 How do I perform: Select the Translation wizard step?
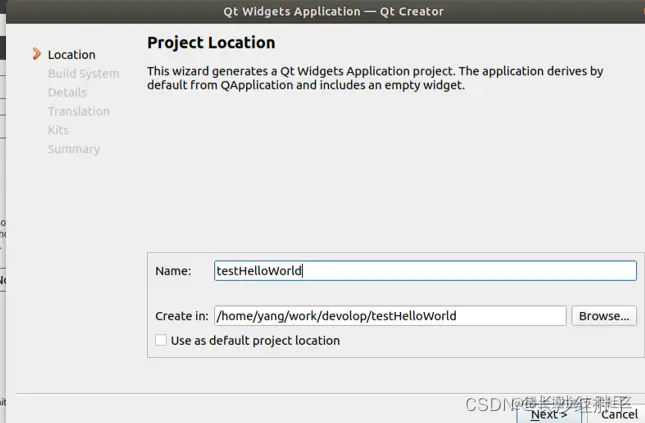point(79,112)
